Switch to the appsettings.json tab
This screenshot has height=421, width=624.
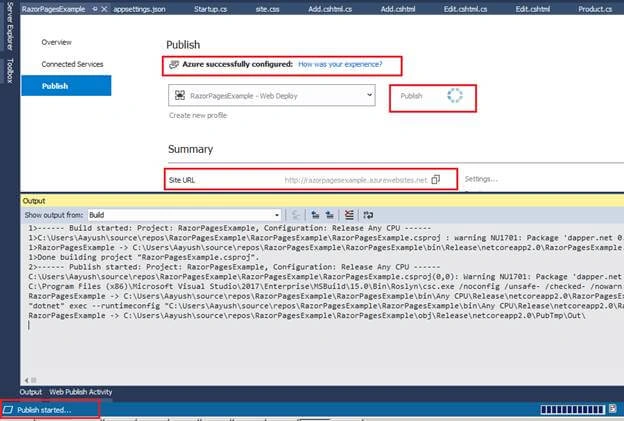tap(139, 9)
